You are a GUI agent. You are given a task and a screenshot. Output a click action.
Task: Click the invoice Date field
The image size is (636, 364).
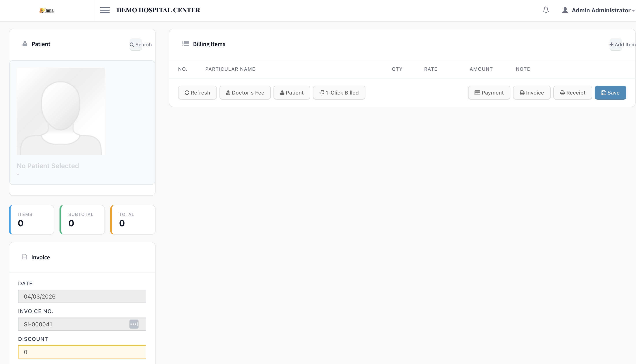click(82, 296)
